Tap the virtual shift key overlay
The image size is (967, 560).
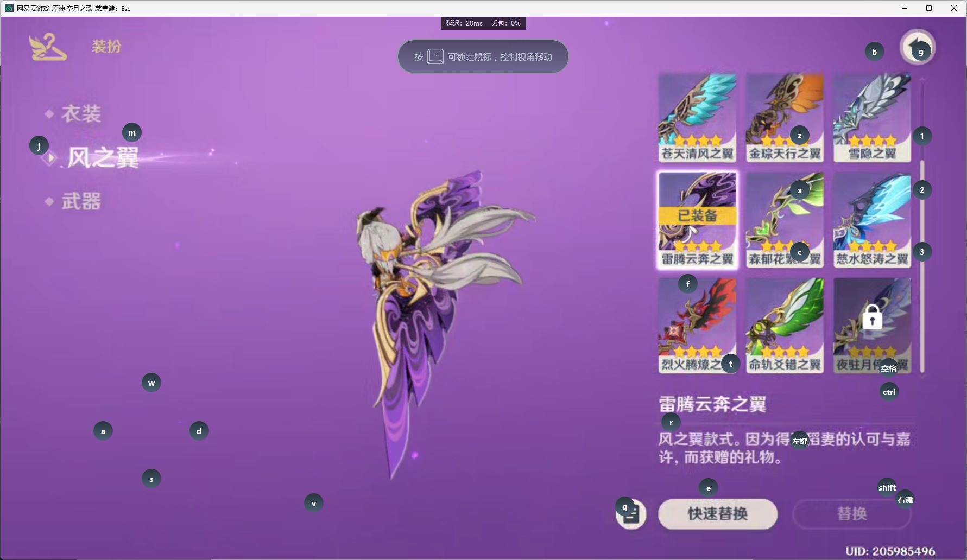[887, 487]
